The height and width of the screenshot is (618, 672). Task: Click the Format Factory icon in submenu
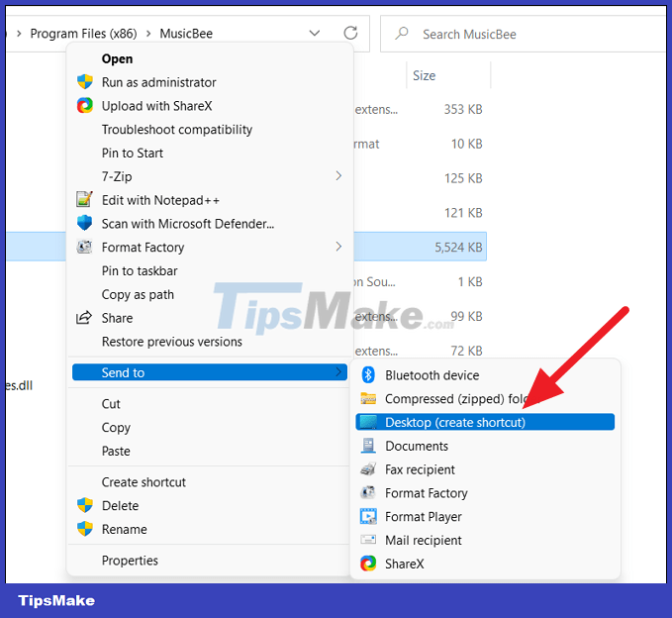pyautogui.click(x=368, y=493)
